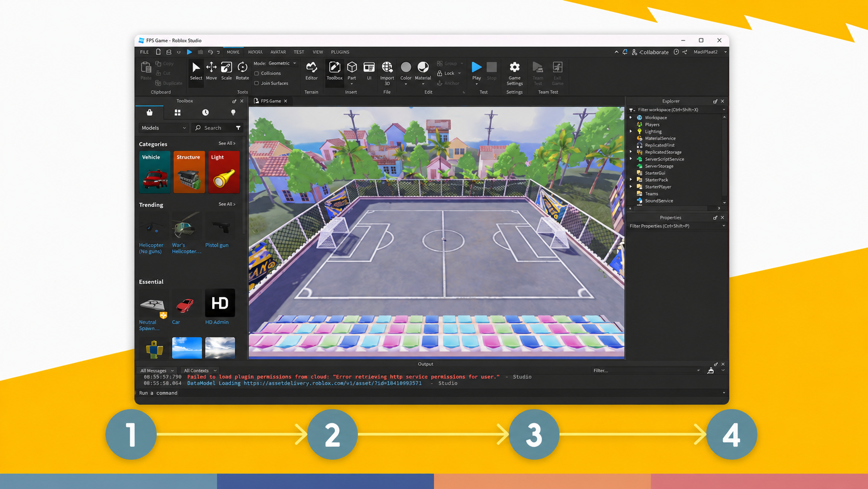Screen dimensions: 868x489
Task: Open the Models category dropdown
Action: pos(164,128)
